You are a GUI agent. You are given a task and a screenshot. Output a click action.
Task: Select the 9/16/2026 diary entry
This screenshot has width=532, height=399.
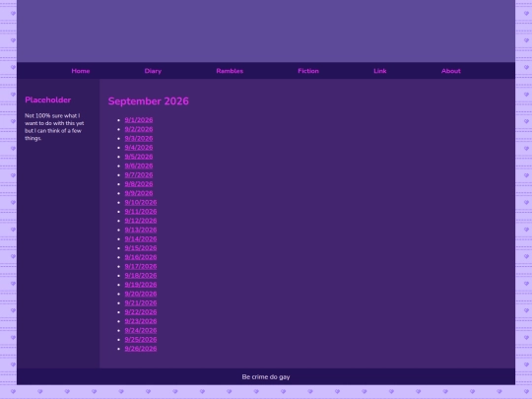point(141,257)
